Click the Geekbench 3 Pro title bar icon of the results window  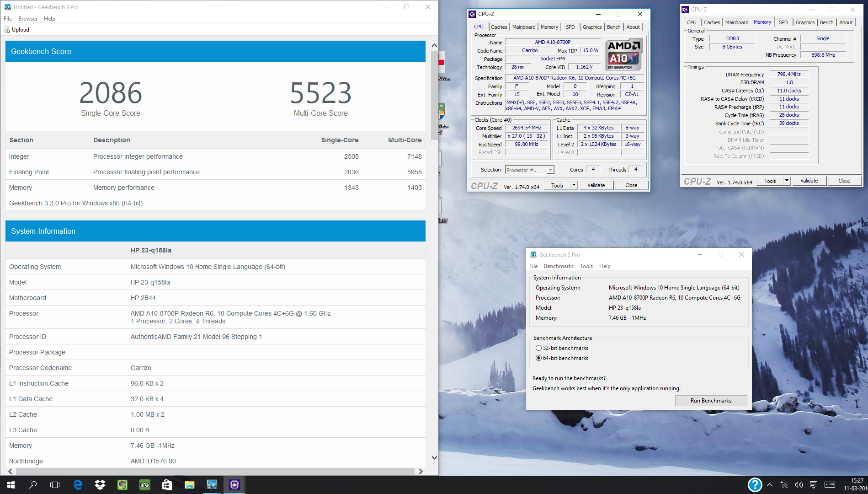point(8,7)
